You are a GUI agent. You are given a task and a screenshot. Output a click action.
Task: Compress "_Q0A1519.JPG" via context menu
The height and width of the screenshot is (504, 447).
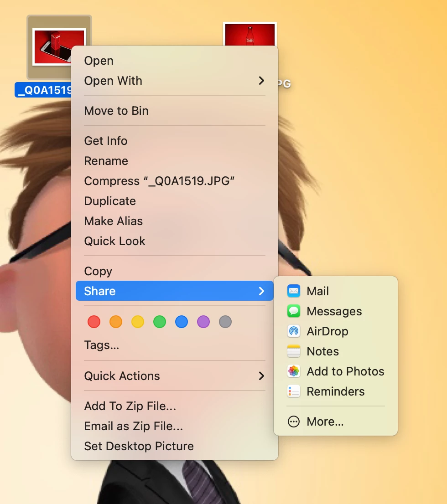tap(174, 181)
